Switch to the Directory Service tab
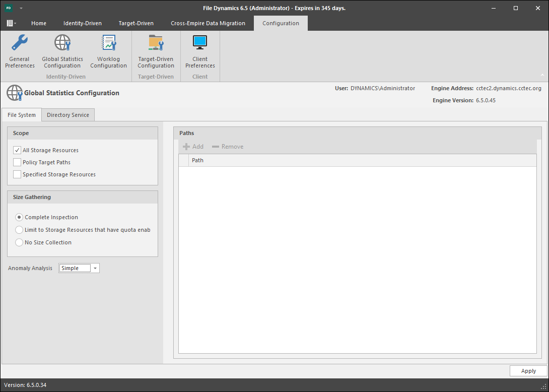Image resolution: width=549 pixels, height=392 pixels. (68, 115)
